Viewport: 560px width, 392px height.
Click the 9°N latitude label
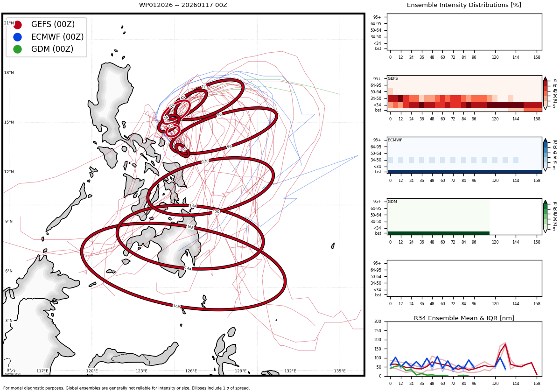(x=9, y=222)
